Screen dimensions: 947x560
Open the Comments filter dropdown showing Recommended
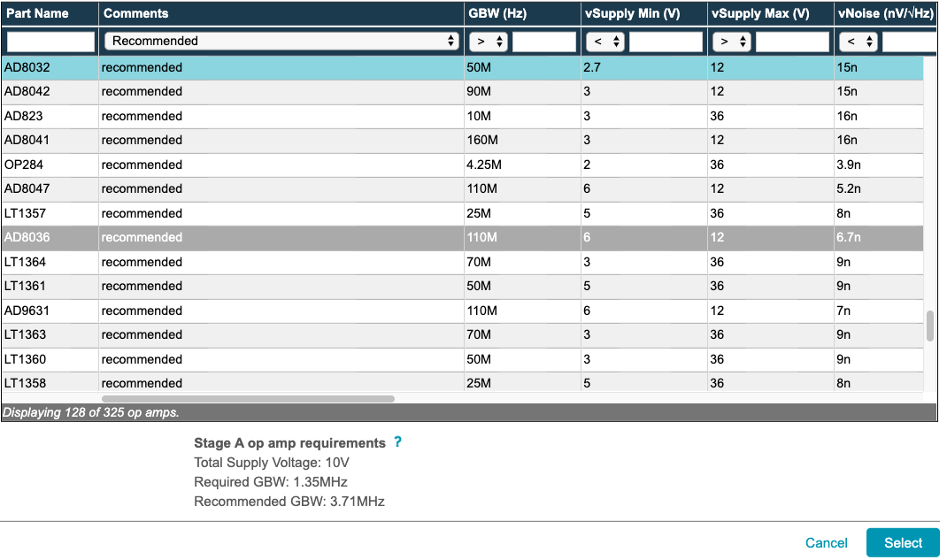[x=281, y=41]
